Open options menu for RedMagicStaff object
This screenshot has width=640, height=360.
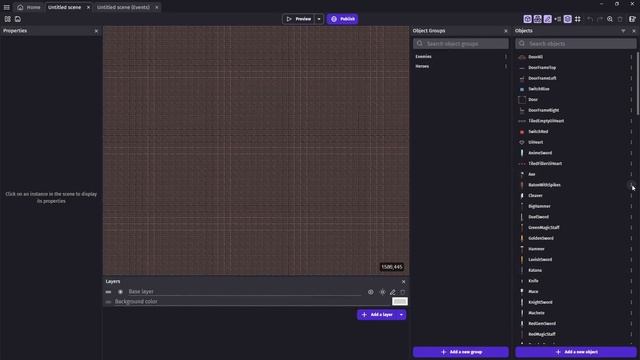point(631,334)
